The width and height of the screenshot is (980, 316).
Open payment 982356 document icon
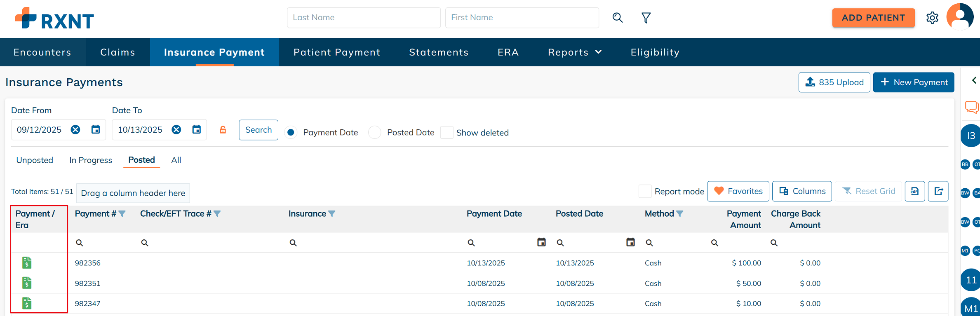[x=27, y=263]
